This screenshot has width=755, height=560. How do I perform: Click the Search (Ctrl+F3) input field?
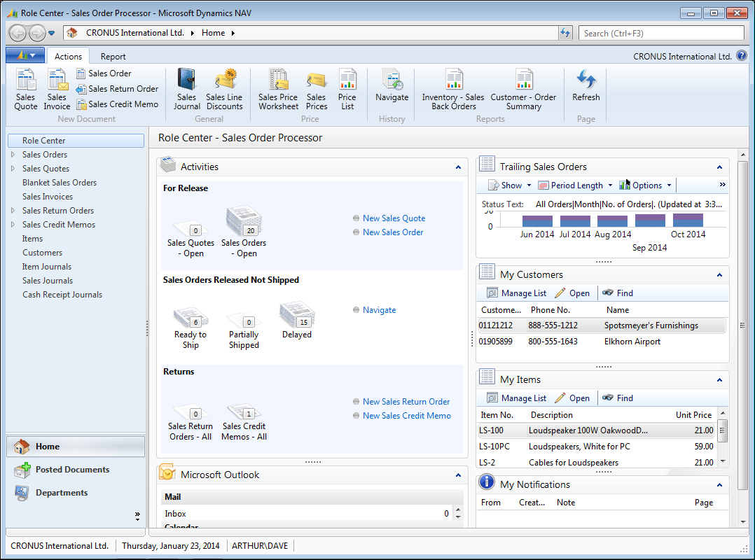point(661,33)
